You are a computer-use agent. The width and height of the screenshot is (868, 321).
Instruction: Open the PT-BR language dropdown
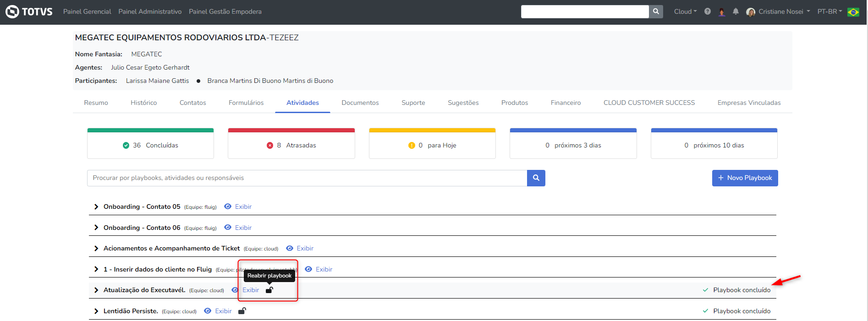pyautogui.click(x=830, y=11)
